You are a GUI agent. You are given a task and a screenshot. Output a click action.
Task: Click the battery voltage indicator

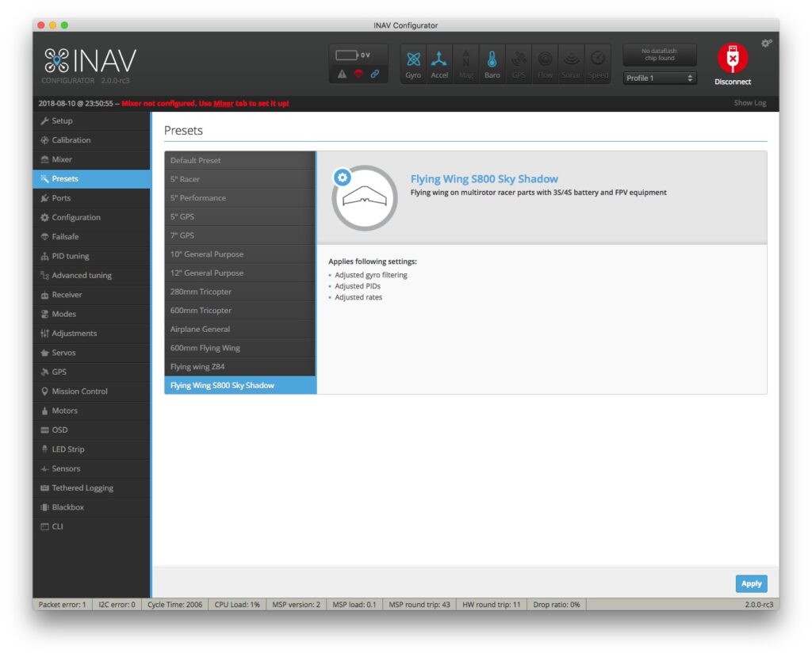[353, 55]
